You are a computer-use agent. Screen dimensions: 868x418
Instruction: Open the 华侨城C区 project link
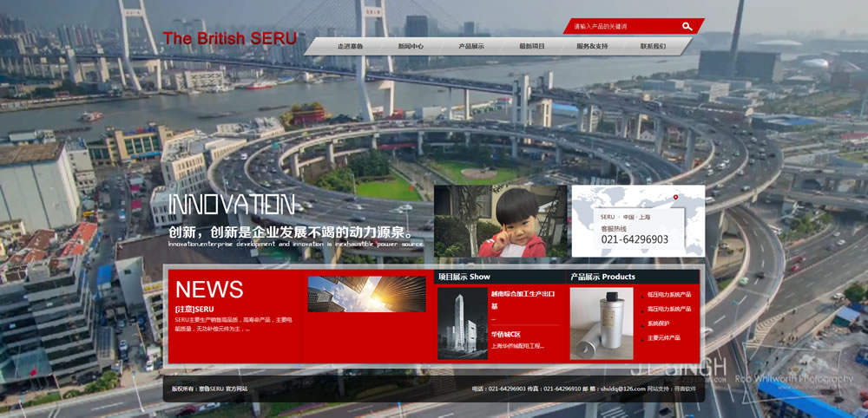point(506,335)
